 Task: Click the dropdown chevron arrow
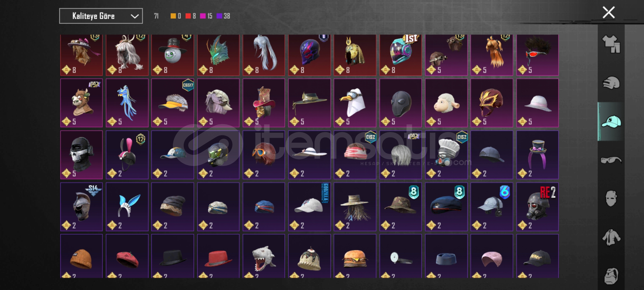(x=134, y=16)
